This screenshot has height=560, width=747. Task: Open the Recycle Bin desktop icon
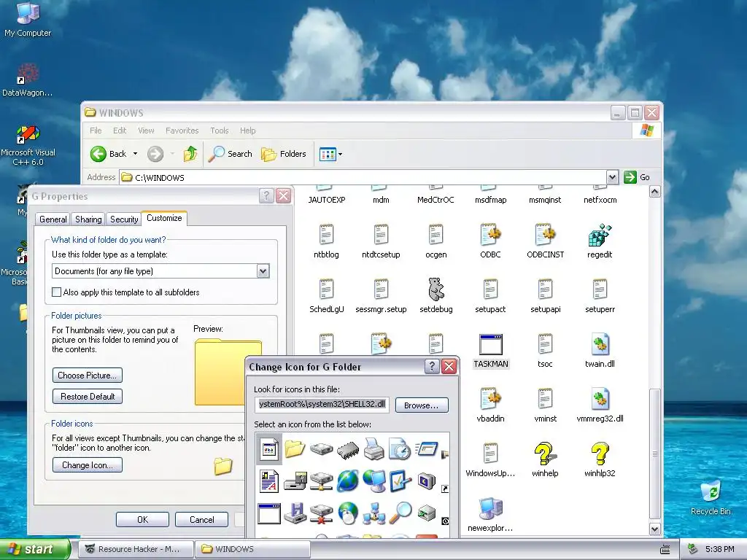point(711,498)
